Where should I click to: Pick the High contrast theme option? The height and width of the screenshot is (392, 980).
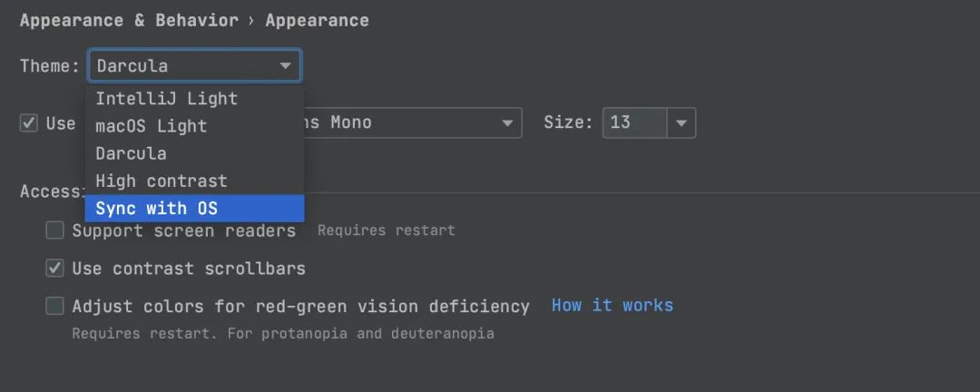pyautogui.click(x=162, y=181)
